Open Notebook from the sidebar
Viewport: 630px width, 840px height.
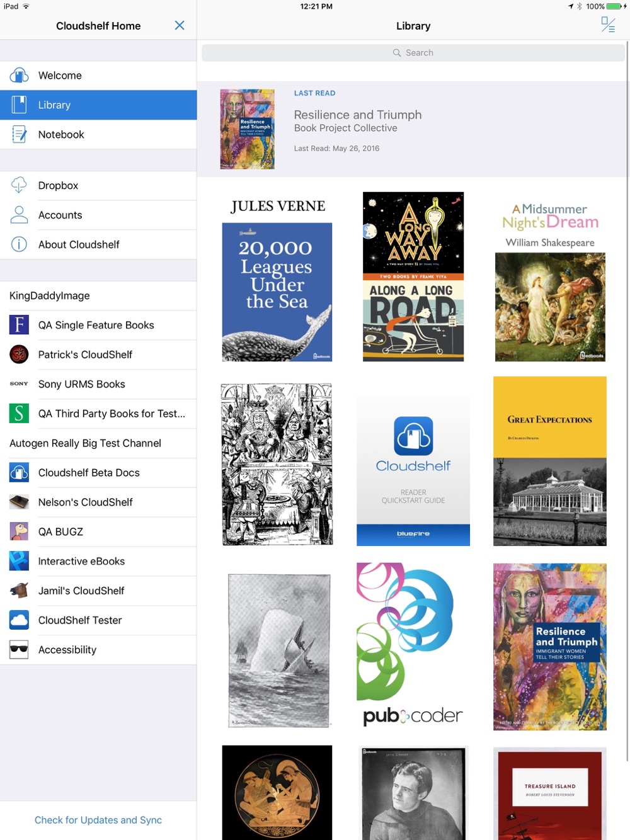[x=98, y=134]
